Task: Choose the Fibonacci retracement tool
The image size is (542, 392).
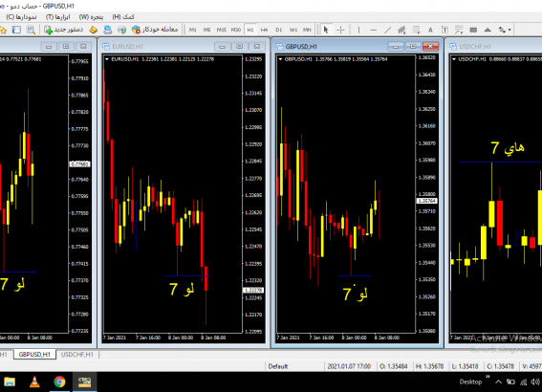Action: [x=416, y=30]
